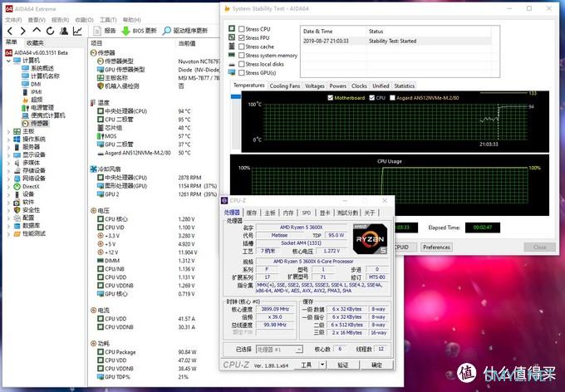Open the 文件(F) menu
Screen dimensions: 565x392
(x=13, y=20)
